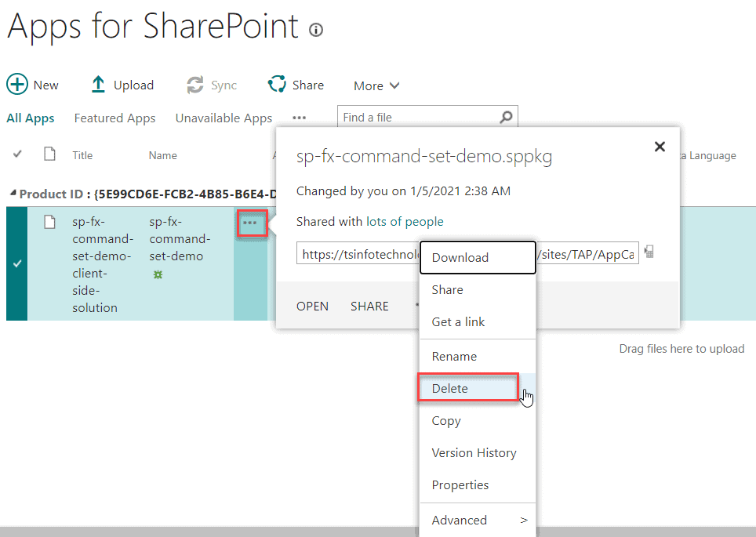Close the file details callout

pos(660,147)
